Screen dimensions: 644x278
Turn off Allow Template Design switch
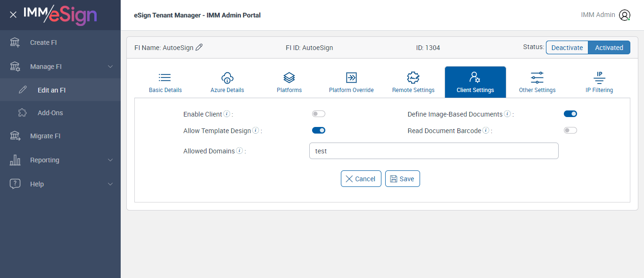[319, 130]
